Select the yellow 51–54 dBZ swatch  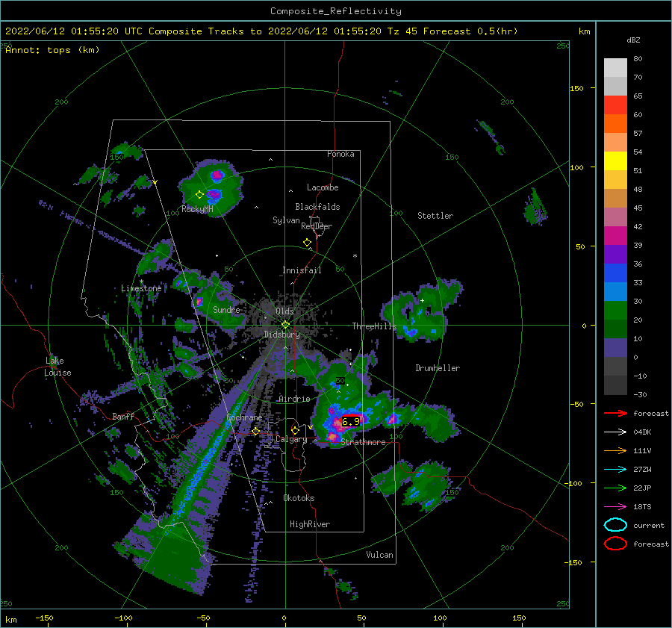(615, 161)
